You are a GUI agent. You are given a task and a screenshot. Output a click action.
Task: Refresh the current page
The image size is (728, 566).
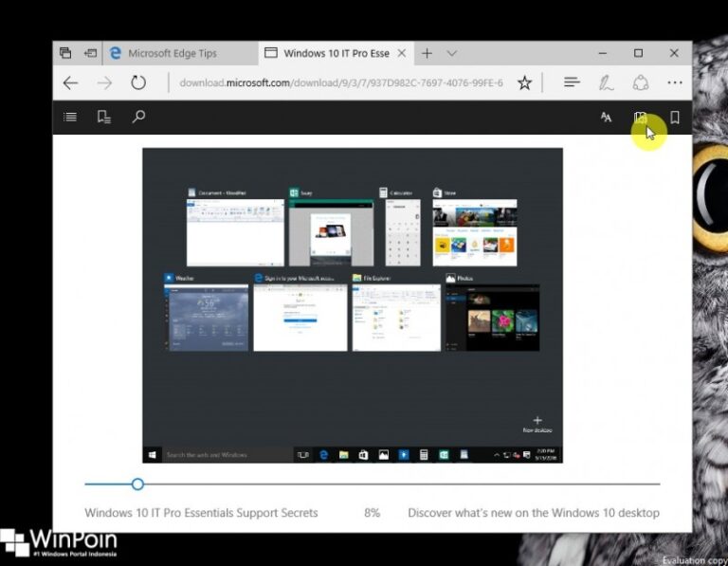pyautogui.click(x=138, y=82)
